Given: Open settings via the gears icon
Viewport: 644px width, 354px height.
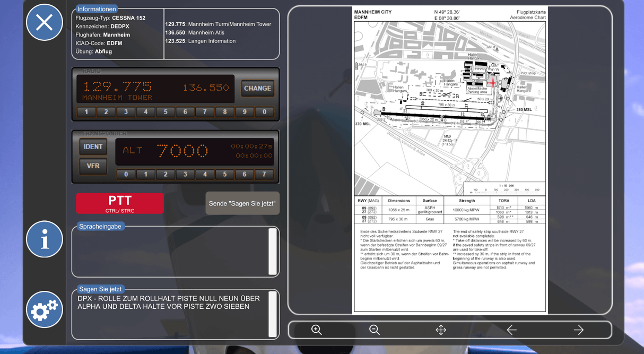Looking at the screenshot, I should tap(45, 310).
